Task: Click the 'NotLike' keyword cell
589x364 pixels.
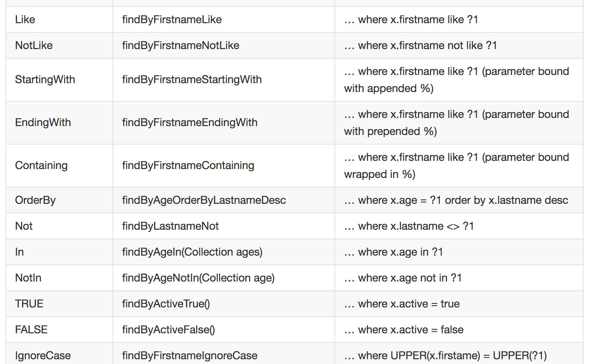Action: (x=34, y=45)
